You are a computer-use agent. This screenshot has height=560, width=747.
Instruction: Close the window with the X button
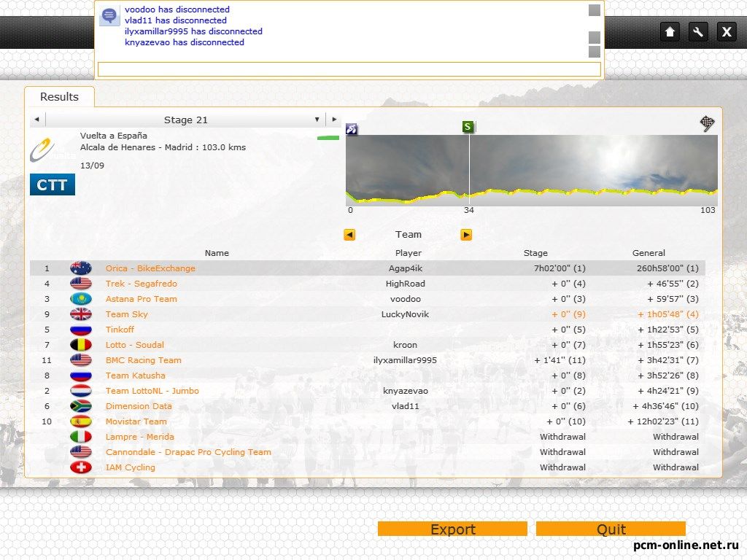coord(727,32)
